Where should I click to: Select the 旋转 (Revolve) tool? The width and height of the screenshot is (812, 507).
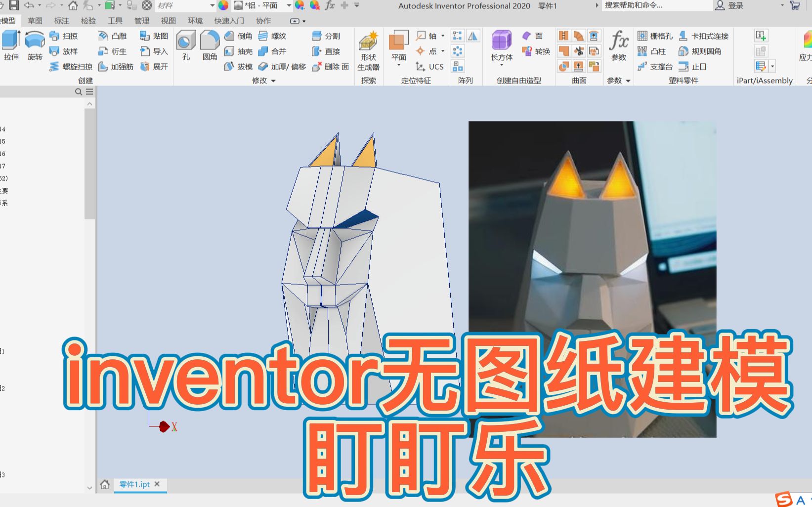pyautogui.click(x=35, y=45)
